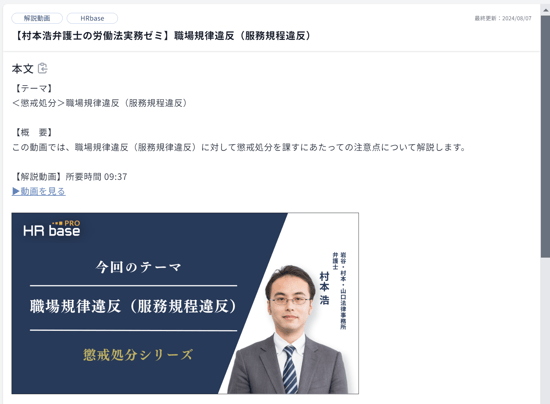Click the vertical scrollbar thumb
The image size is (550, 404).
coord(545,136)
